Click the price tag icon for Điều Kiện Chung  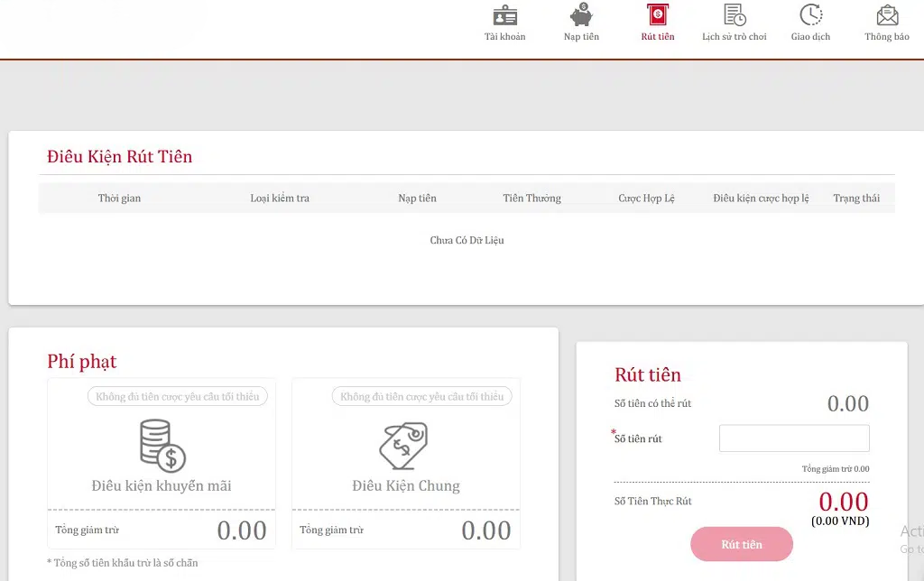(404, 445)
